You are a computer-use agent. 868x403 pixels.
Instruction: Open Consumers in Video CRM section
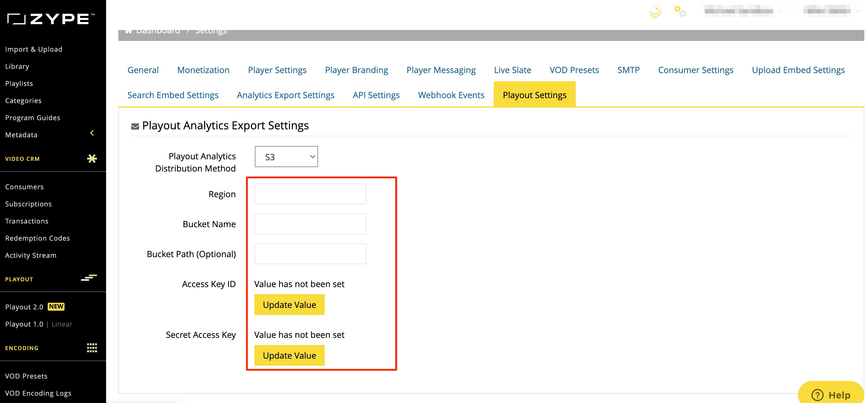point(24,187)
